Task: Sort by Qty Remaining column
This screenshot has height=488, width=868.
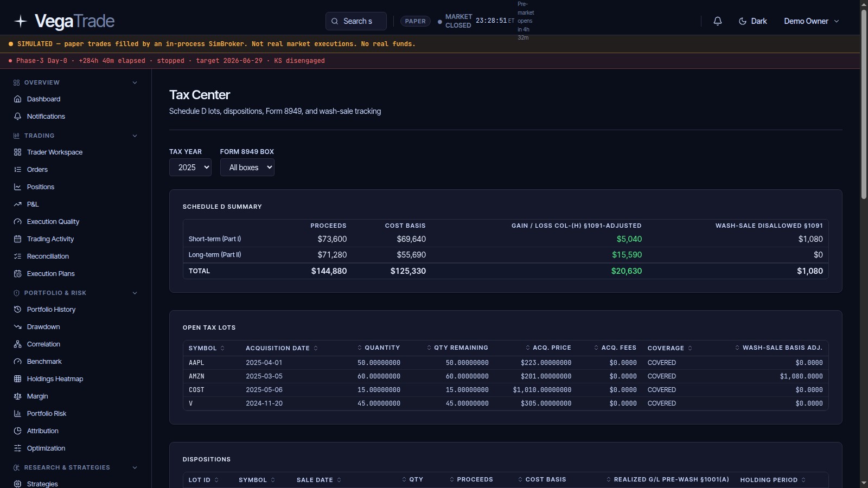Action: [457, 348]
